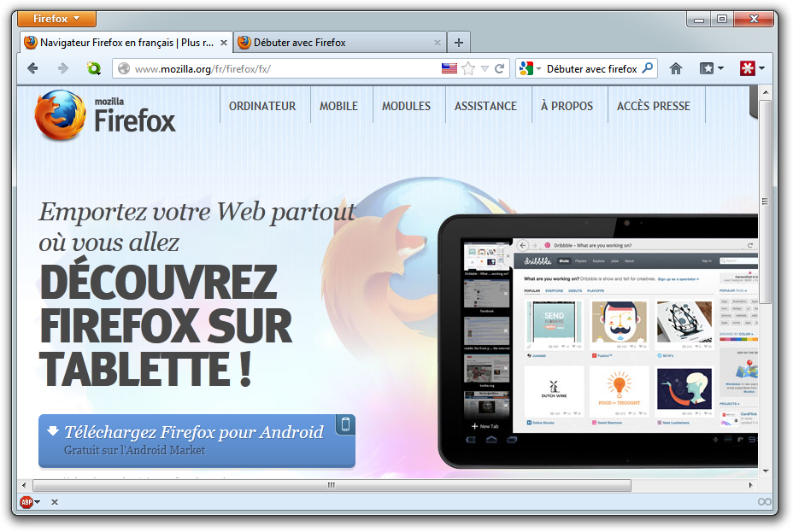Click the search magnifier icon

click(x=648, y=68)
